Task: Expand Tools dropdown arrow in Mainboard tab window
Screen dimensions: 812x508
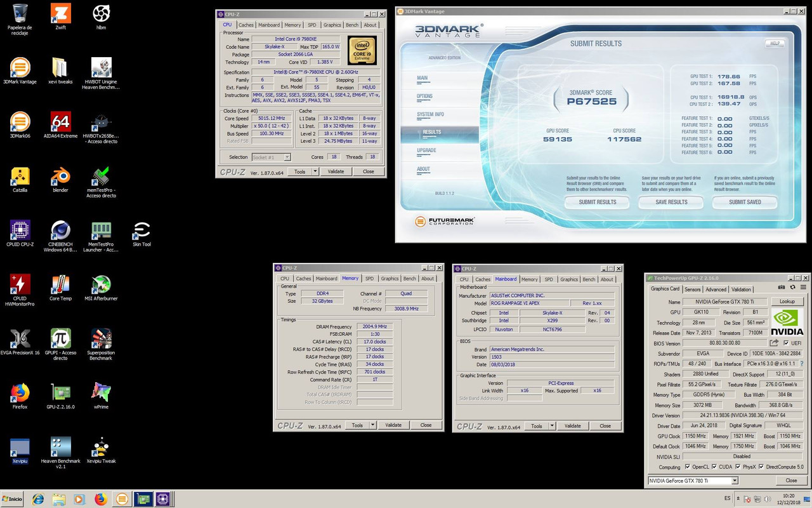Action: tap(552, 426)
